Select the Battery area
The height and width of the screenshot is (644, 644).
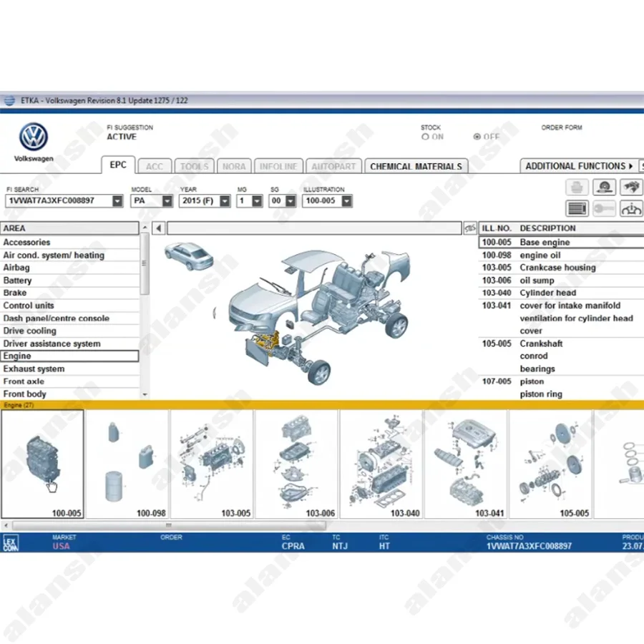click(69, 280)
